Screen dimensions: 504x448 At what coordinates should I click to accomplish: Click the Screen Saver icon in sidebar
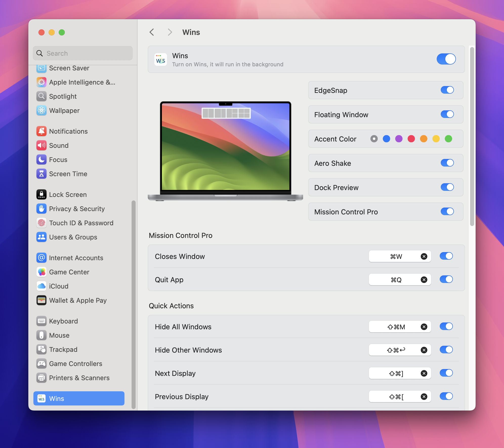[x=41, y=68]
